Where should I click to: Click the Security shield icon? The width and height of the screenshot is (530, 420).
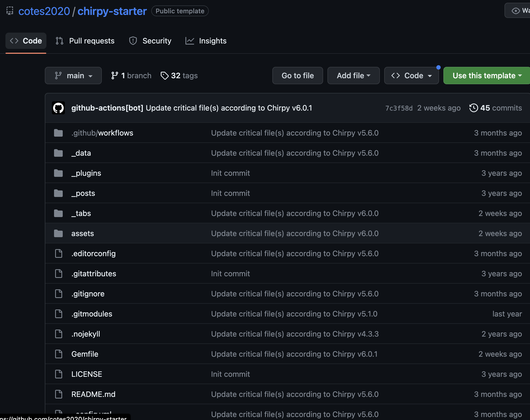point(133,41)
